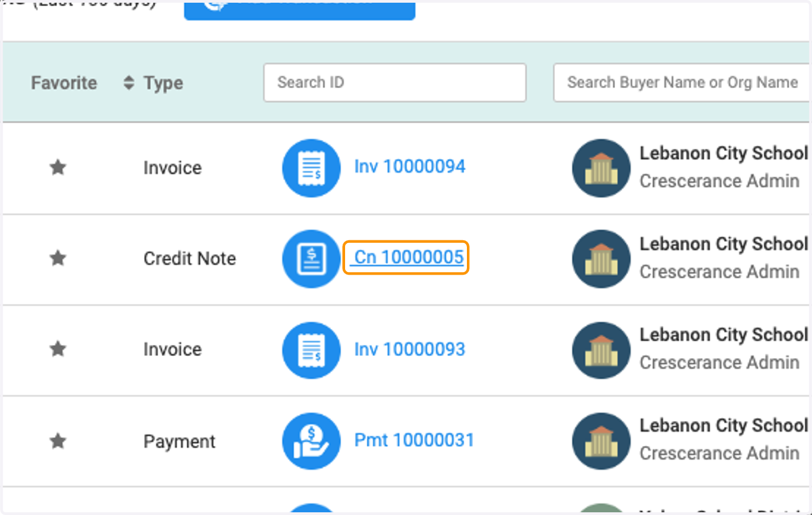Click the Favorite column header
812x515 pixels.
(x=64, y=83)
